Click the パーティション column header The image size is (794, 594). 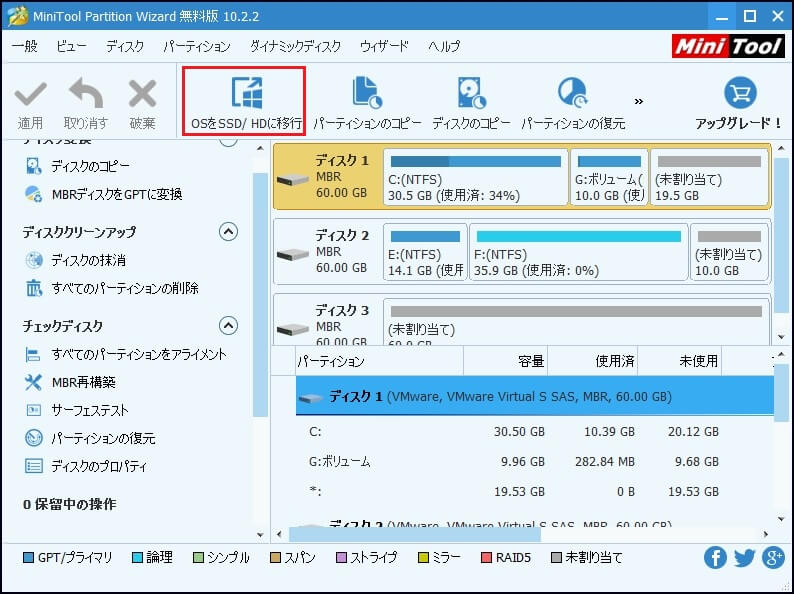point(379,361)
